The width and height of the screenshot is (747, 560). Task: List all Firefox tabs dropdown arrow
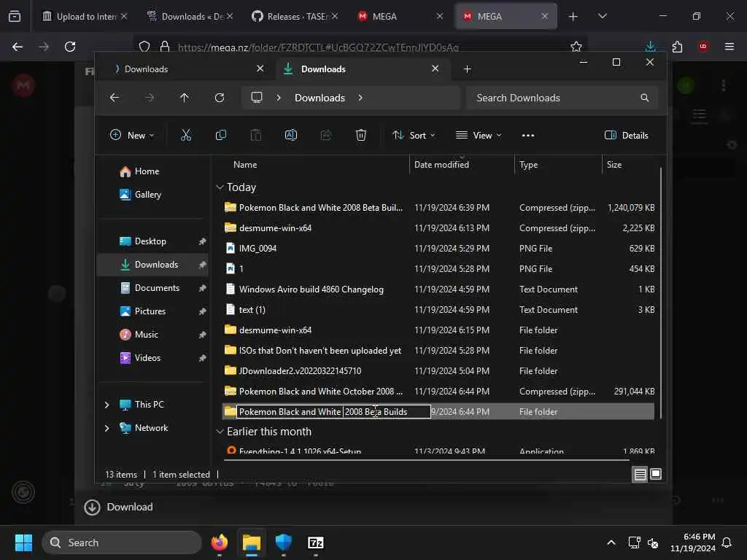(602, 17)
